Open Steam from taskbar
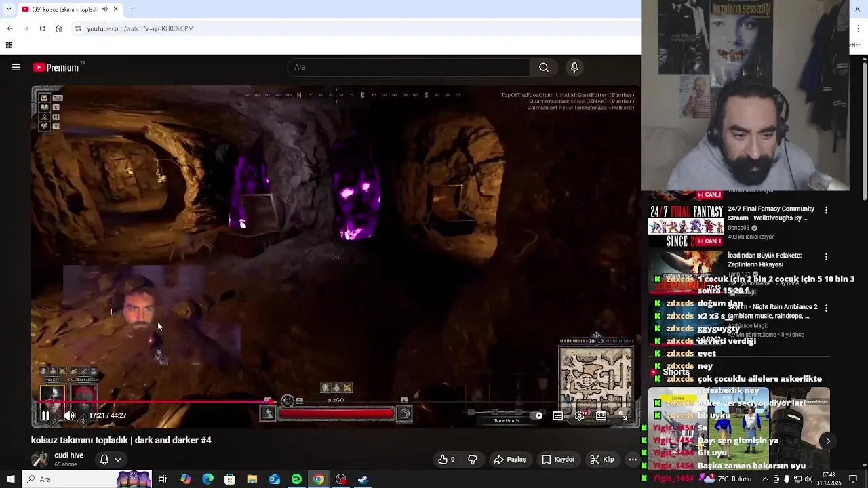The image size is (868, 488). tap(363, 479)
